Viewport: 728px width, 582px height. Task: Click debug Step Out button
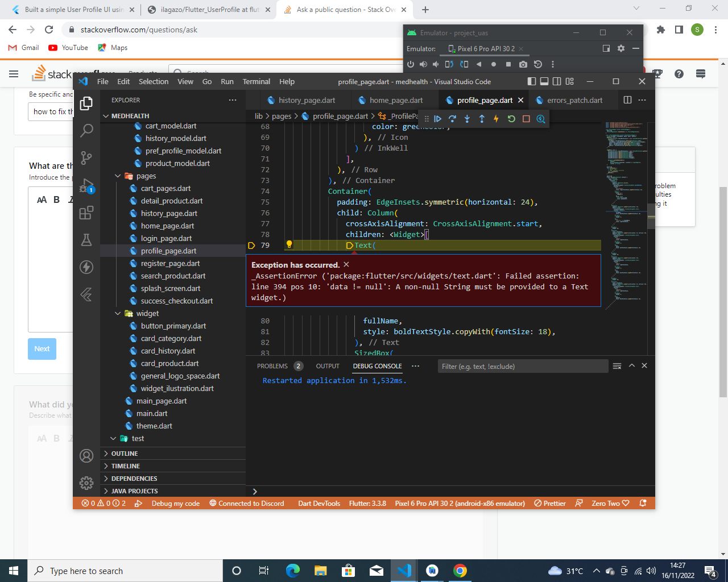482,119
